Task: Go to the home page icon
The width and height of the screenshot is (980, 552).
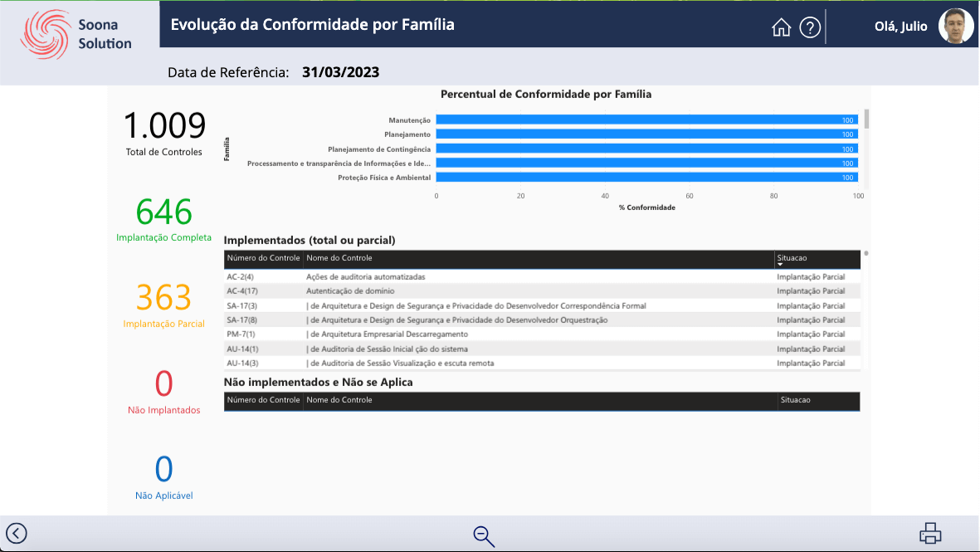Action: [781, 27]
